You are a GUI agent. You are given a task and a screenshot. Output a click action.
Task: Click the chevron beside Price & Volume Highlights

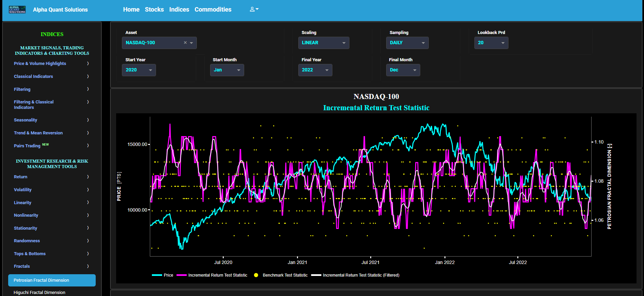[x=88, y=64]
